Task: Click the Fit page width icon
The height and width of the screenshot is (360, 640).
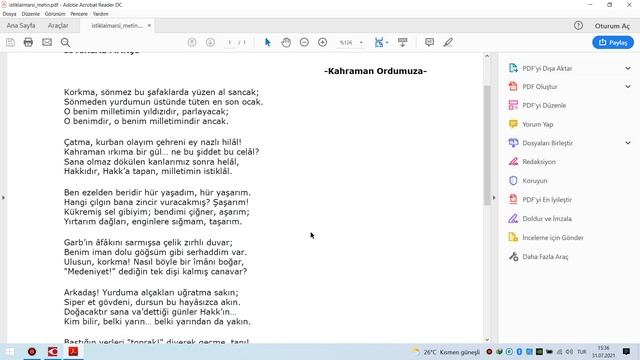Action: tap(379, 42)
